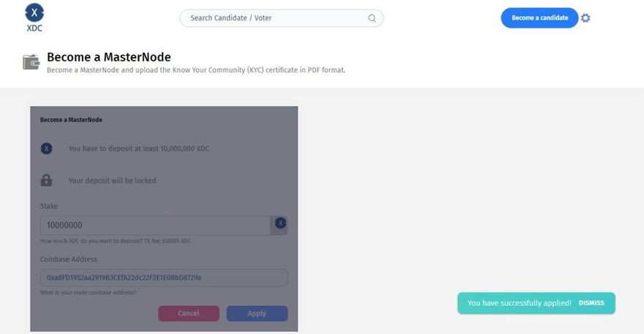Select the Coinbase Address input field

163,278
